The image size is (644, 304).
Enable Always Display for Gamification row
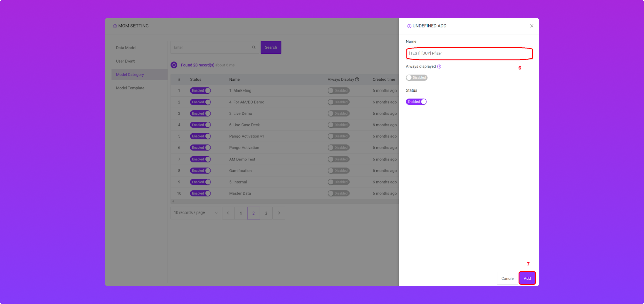point(338,171)
